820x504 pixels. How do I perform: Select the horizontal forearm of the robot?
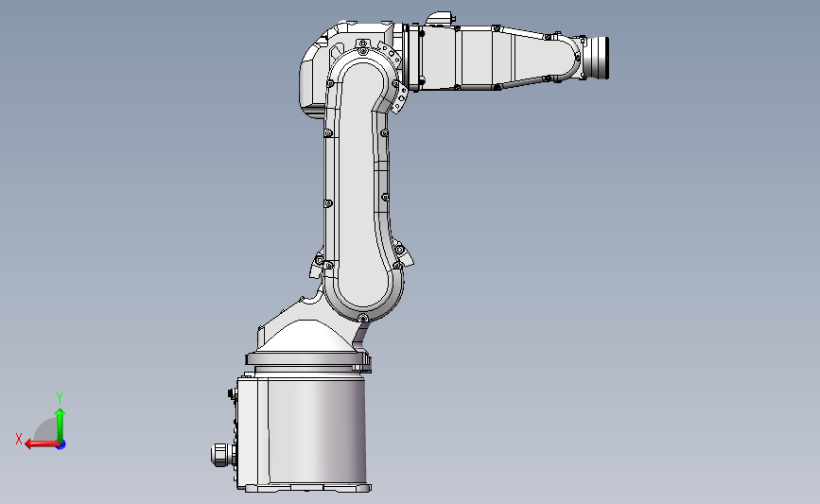497,58
